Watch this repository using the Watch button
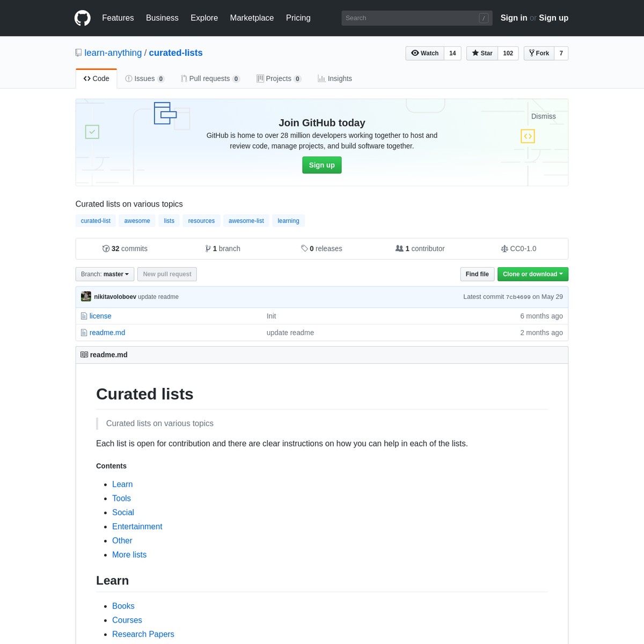The image size is (644, 644). click(425, 53)
